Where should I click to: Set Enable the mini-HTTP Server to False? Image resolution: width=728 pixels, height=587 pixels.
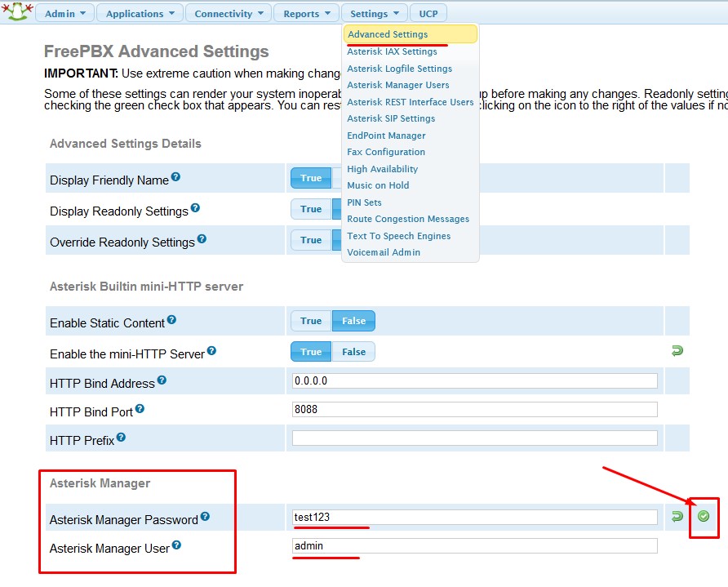(353, 352)
